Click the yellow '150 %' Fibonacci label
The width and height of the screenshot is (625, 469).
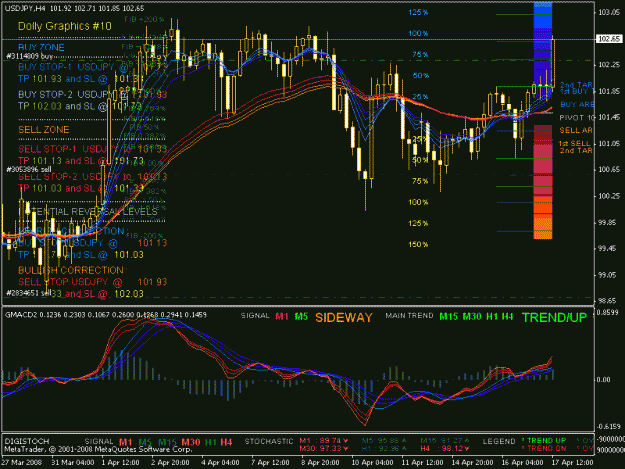(418, 244)
